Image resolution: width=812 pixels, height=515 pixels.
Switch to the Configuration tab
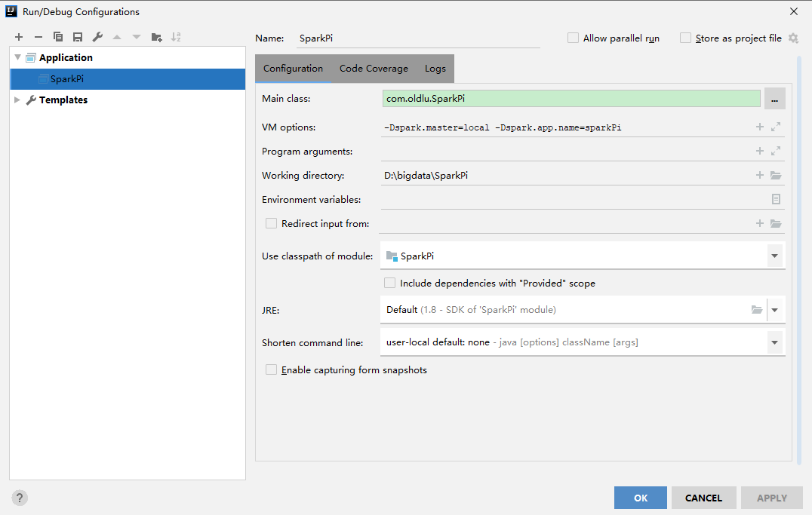[x=293, y=69]
